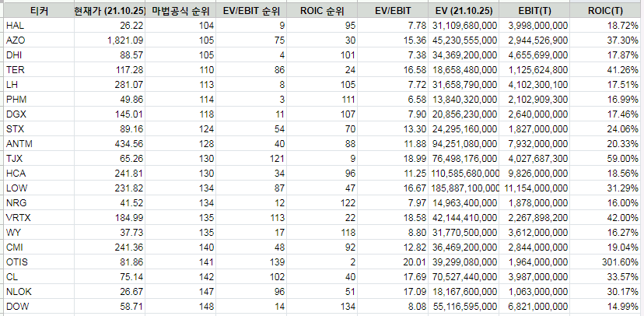Click the LH ticker cell
This screenshot has height=316, width=644.
click(x=39, y=85)
